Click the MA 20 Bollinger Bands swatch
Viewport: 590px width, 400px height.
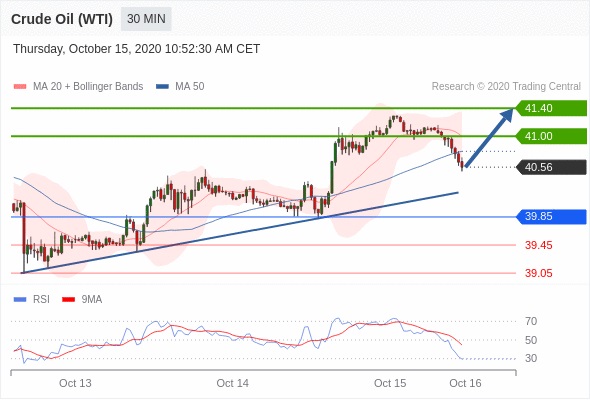[20, 87]
